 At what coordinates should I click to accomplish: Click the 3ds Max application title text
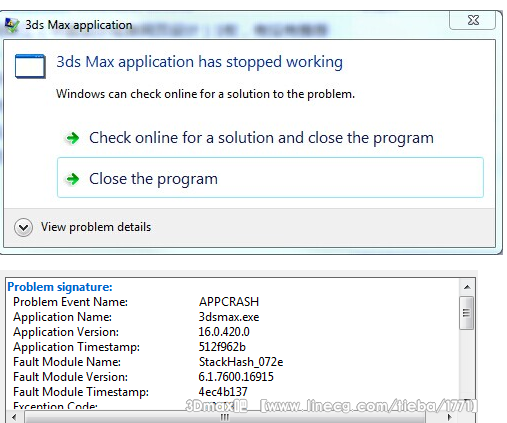[x=79, y=25]
